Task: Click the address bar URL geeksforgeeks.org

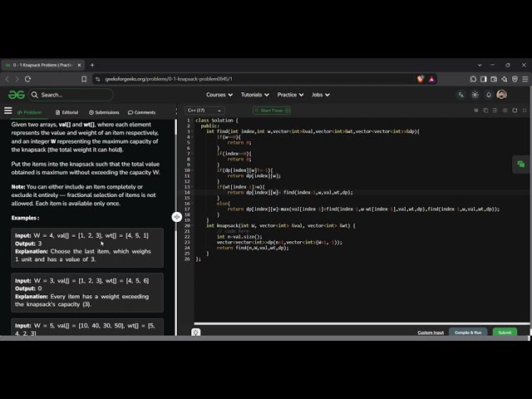Action: [x=169, y=79]
